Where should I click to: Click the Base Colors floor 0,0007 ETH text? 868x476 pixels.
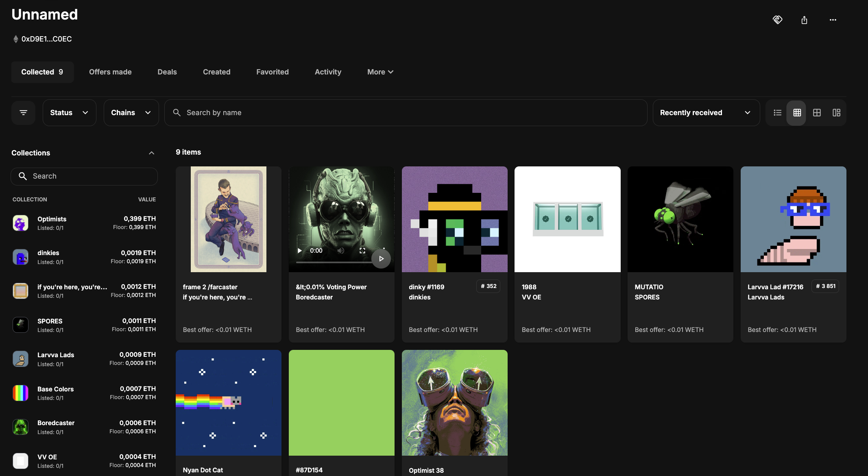point(133,397)
